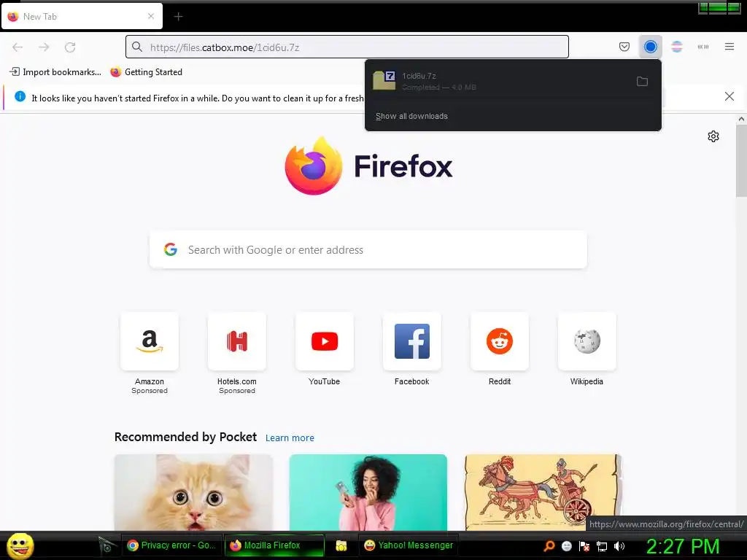Viewport: 747px width, 560px height.
Task: Go back with the back arrow
Action: 18,47
